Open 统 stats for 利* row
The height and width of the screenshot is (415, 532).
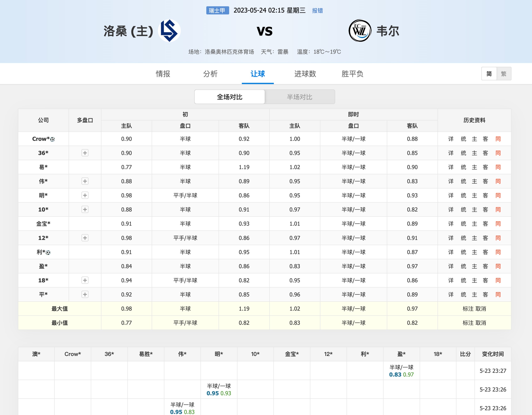click(463, 252)
